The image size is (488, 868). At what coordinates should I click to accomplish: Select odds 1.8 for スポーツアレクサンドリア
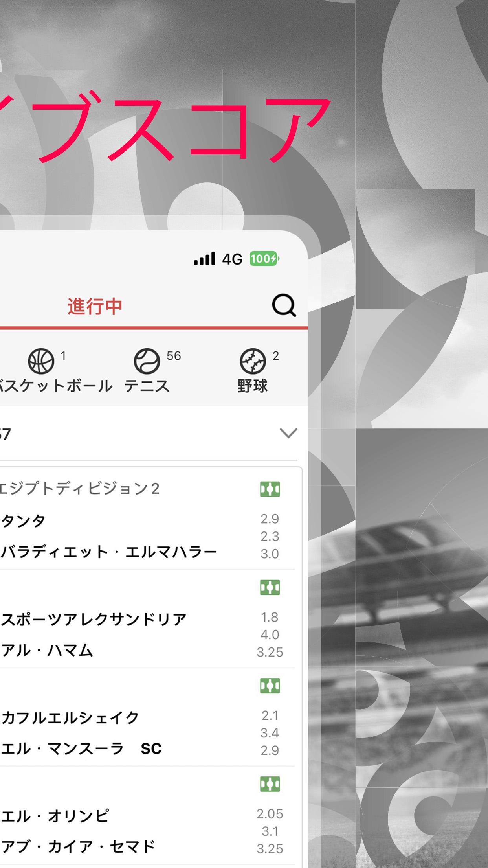(270, 617)
